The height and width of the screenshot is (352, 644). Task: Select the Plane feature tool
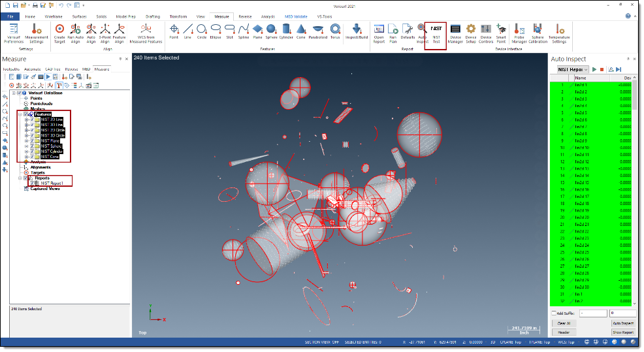point(257,31)
